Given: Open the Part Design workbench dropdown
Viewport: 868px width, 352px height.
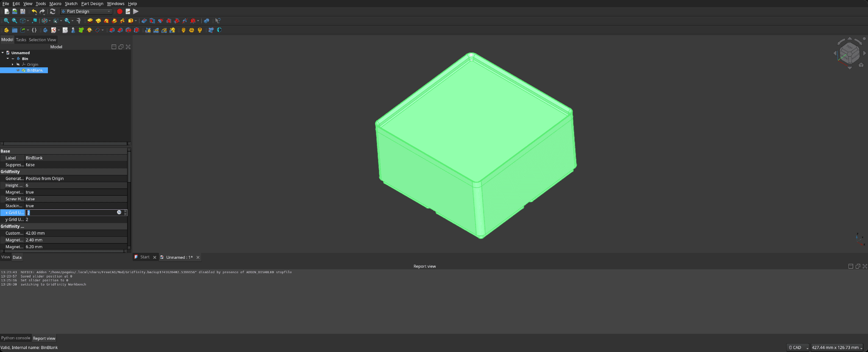Looking at the screenshot, I should coord(86,11).
